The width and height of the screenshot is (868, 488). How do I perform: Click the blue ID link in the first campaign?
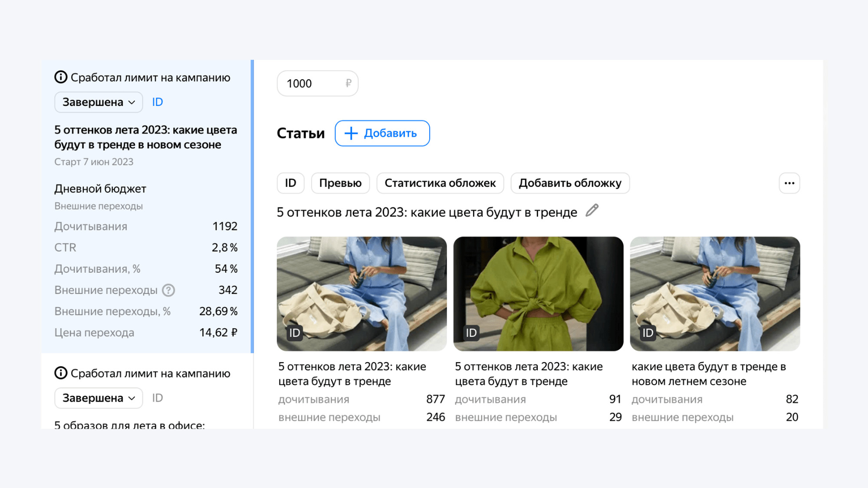point(157,102)
